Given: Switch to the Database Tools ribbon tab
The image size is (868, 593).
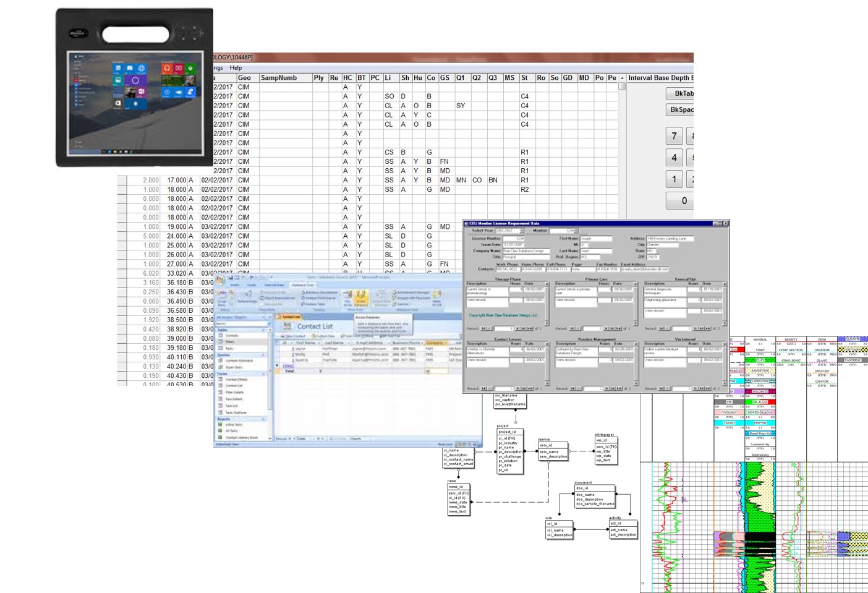Looking at the screenshot, I should coord(302,285).
